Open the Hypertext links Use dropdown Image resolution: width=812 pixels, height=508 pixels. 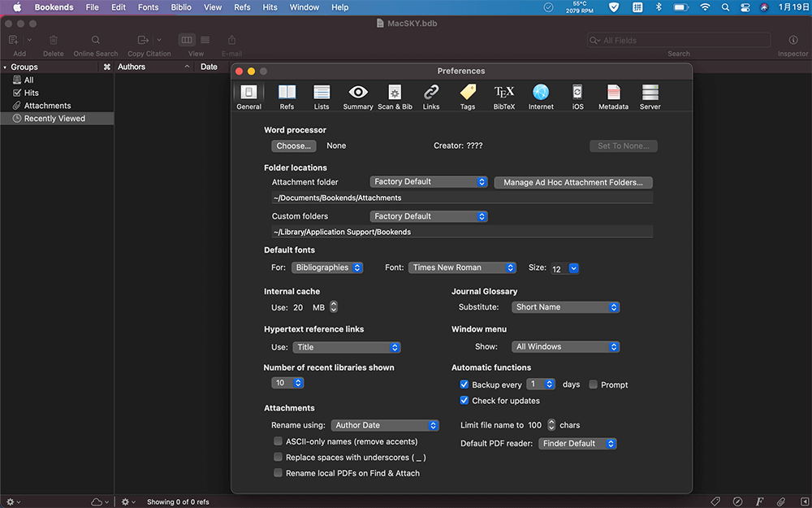click(347, 347)
